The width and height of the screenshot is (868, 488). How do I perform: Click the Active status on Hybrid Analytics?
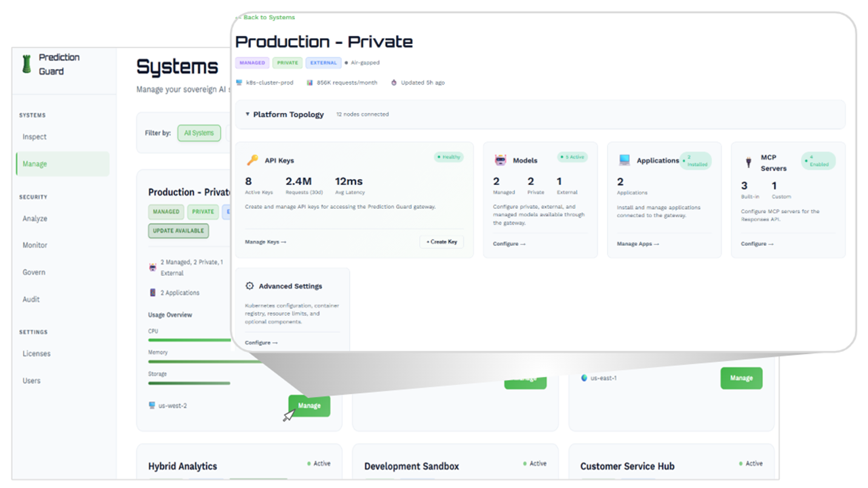(x=319, y=464)
